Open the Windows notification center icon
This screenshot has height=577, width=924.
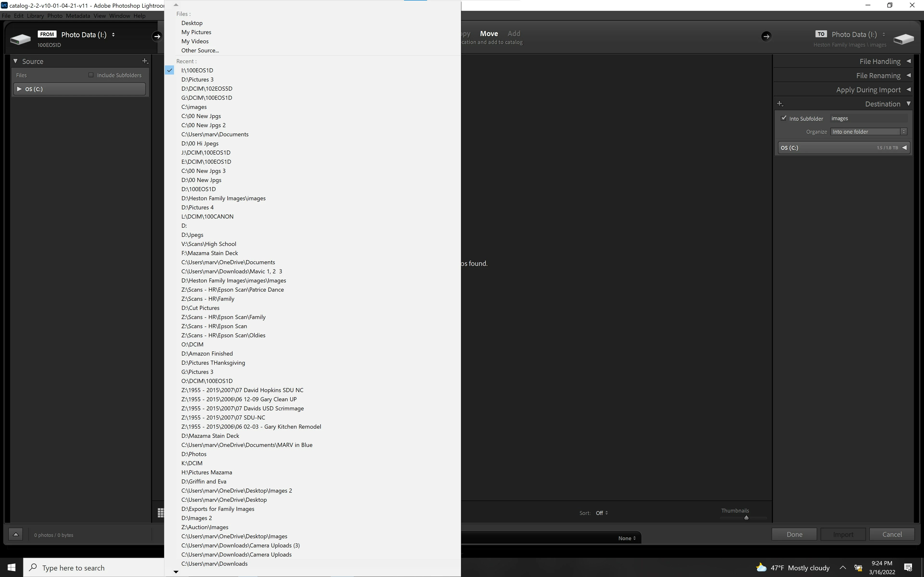pos(908,567)
